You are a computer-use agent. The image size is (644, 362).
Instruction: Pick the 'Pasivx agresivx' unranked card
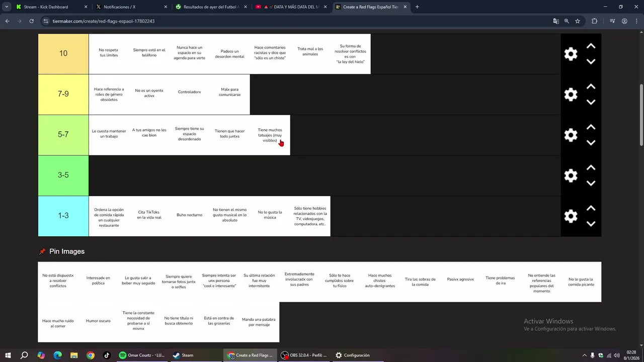pyautogui.click(x=460, y=282)
